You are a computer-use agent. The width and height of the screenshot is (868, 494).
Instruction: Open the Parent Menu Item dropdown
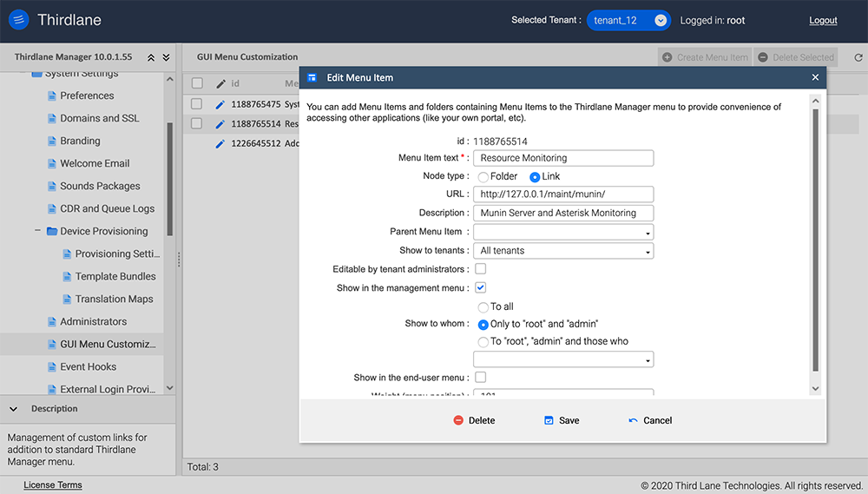[563, 232]
